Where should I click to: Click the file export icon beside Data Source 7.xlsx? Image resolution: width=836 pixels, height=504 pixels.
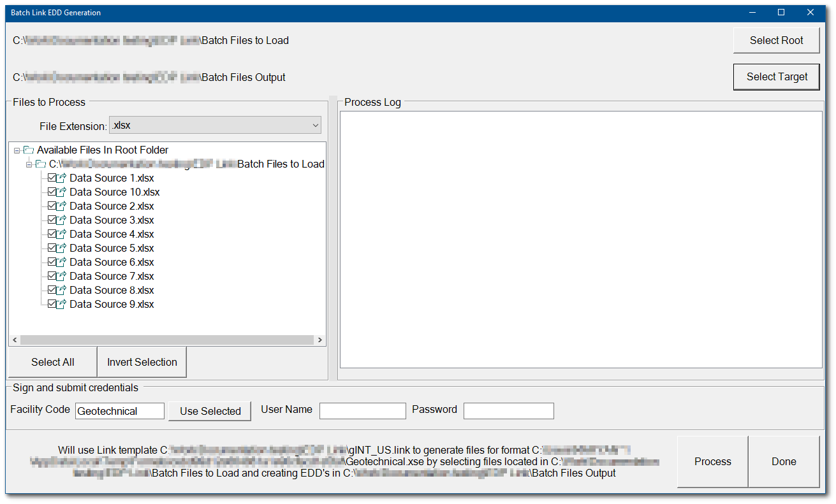coord(61,276)
